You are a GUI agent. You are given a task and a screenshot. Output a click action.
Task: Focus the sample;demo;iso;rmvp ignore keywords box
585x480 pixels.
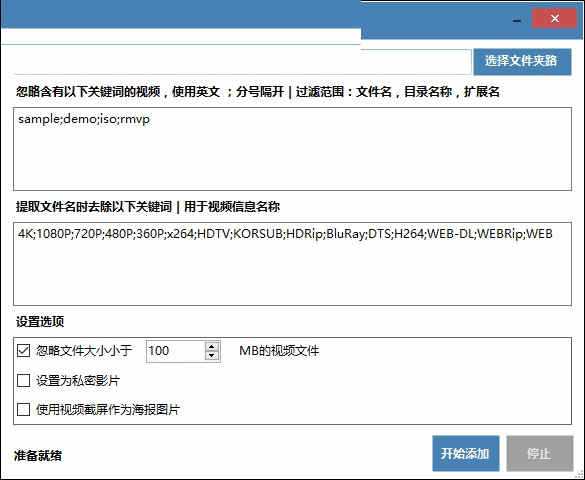click(x=292, y=149)
